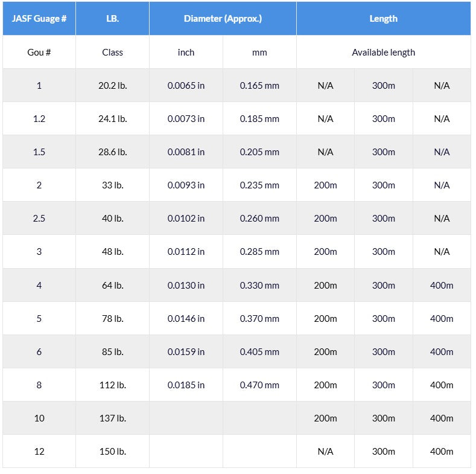Select the Available length subheader cell

click(383, 53)
